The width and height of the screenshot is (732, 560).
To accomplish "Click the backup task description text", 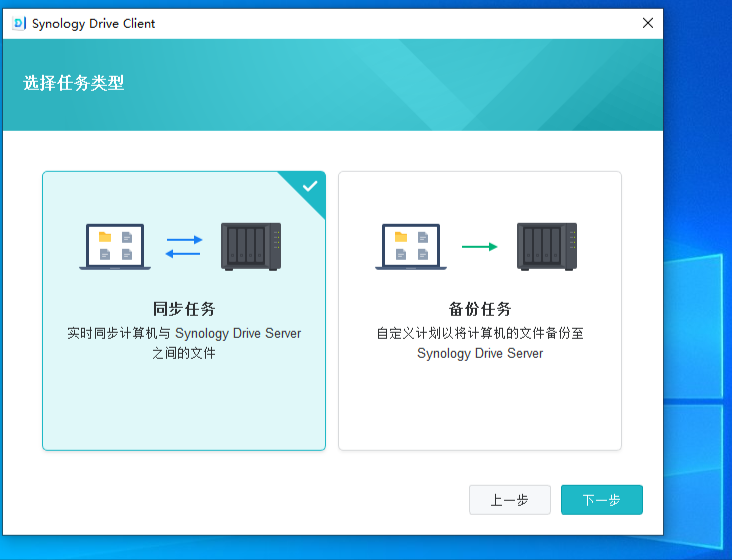I will tap(480, 343).
